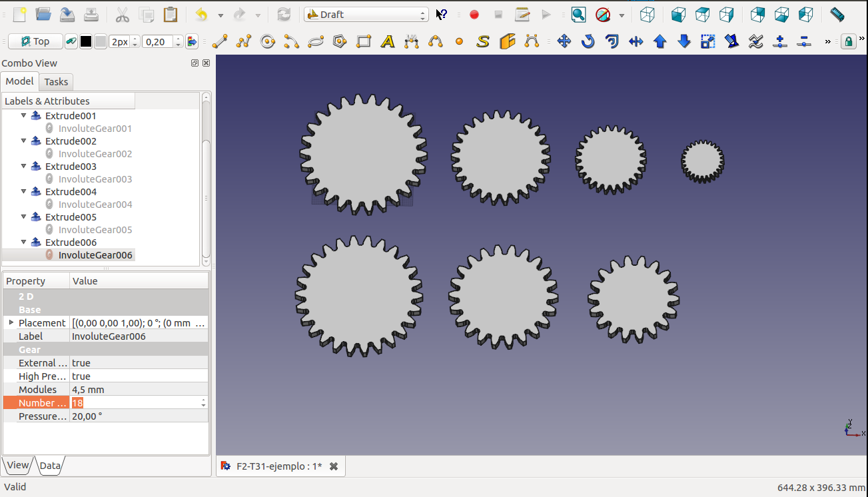The image size is (868, 497).
Task: Click the Move objects tool
Action: click(x=564, y=42)
